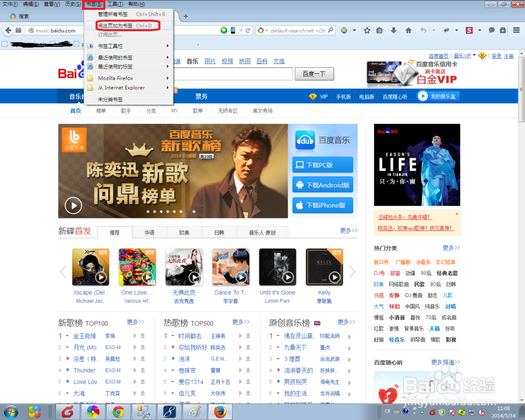This screenshot has height=420, width=525.
Task: Open the hamburger menu icon
Action: (516, 30)
